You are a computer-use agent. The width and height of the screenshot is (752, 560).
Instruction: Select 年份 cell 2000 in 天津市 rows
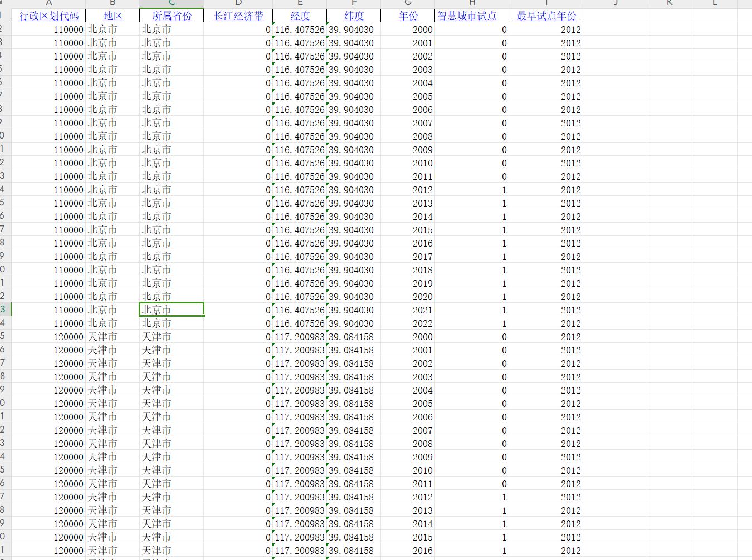408,337
